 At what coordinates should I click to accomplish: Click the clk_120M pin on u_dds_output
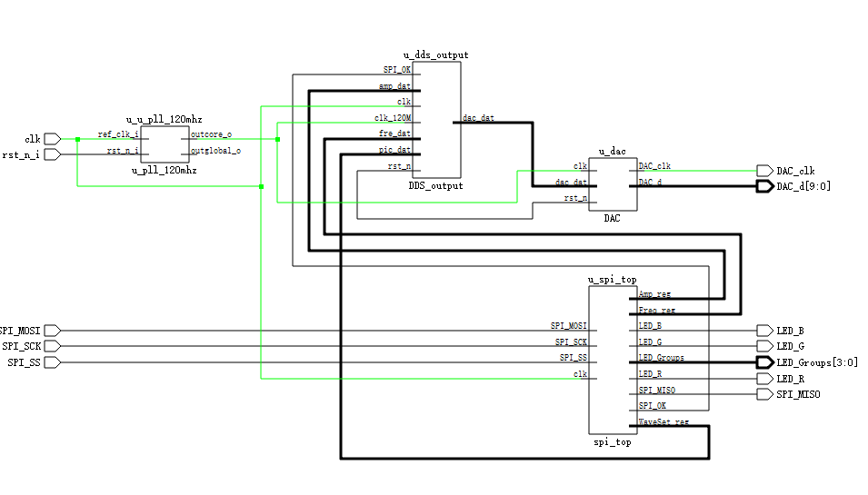click(x=393, y=118)
